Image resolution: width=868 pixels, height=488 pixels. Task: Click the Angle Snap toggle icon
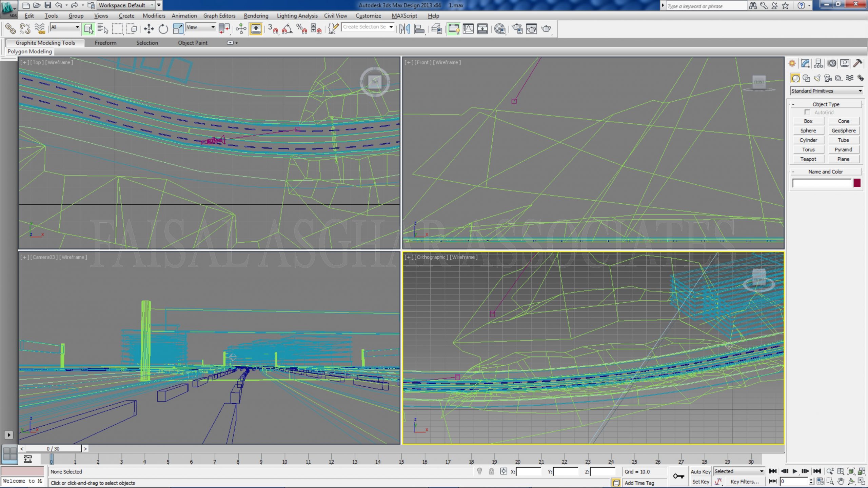click(287, 29)
